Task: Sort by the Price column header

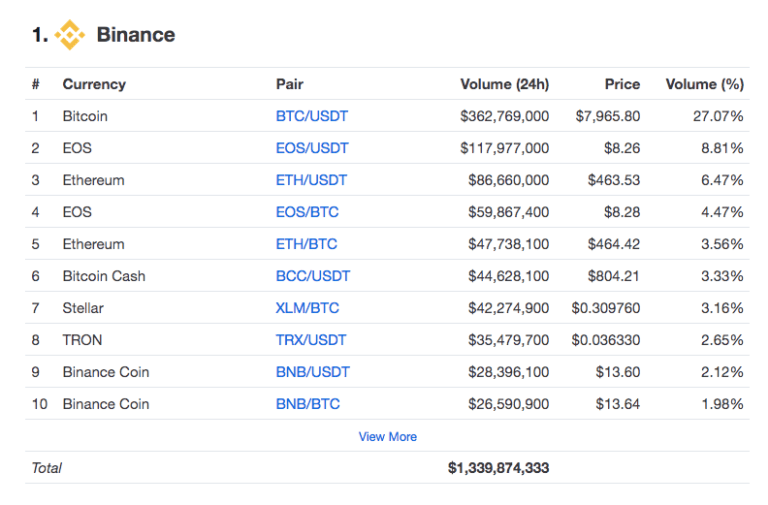Action: pos(622,84)
